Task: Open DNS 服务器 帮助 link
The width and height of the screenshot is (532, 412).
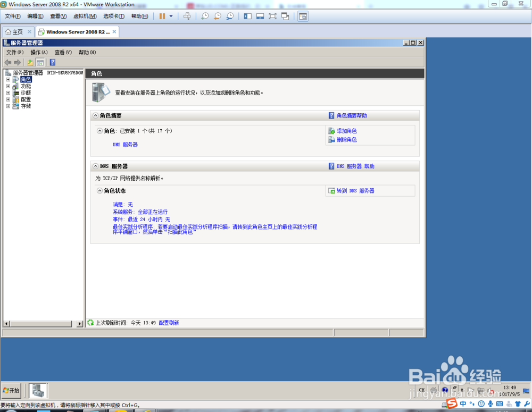Action: (355, 166)
